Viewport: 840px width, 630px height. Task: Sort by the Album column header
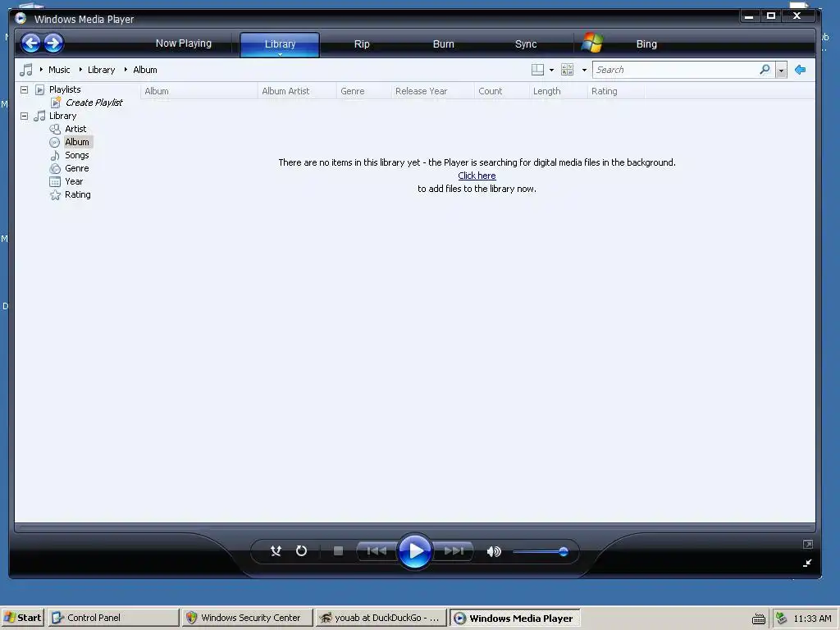pos(199,91)
